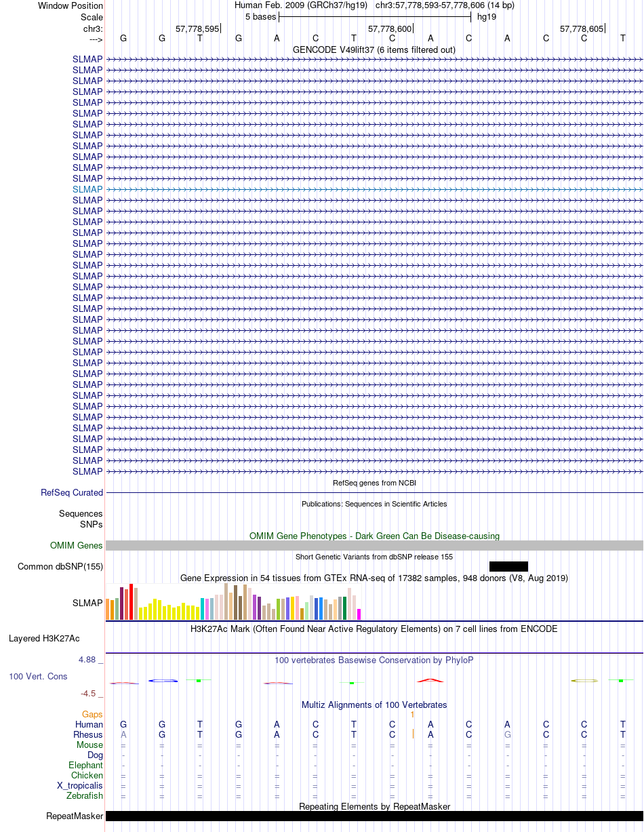Viewport: 644px width, 832px height.
Task: Select the gray OMIM Genes bar
Action: coord(374,546)
